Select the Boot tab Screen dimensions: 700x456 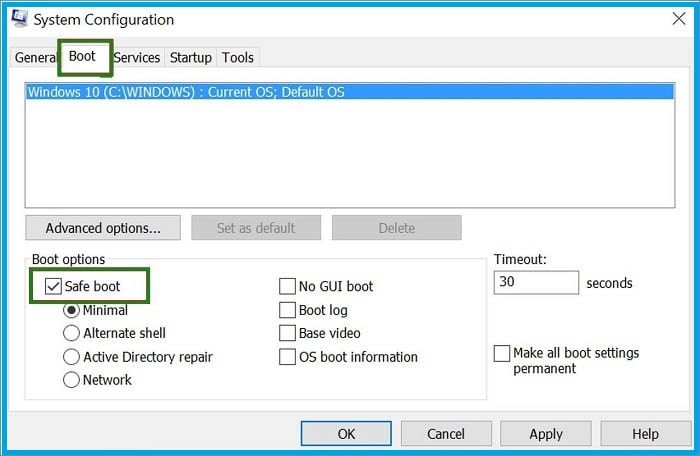(x=82, y=57)
